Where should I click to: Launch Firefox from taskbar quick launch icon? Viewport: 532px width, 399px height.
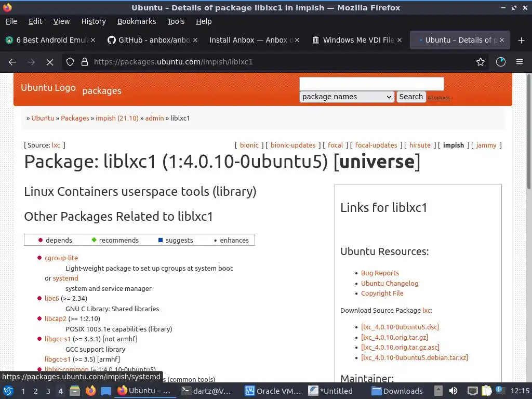point(90,391)
